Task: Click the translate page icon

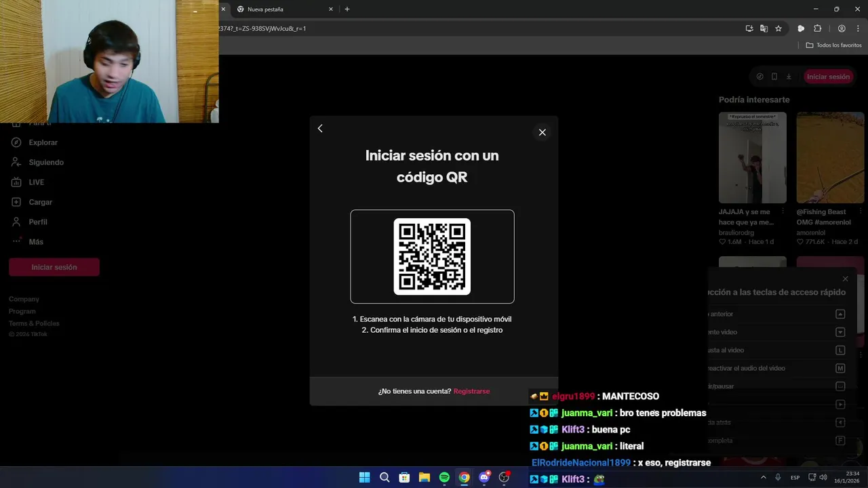Action: point(764,28)
